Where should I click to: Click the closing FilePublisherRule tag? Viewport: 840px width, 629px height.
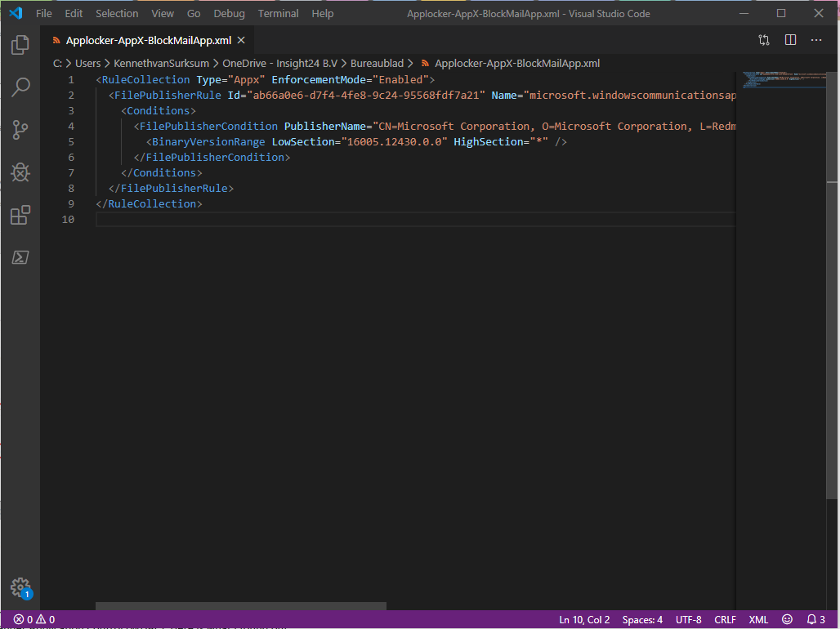171,189
